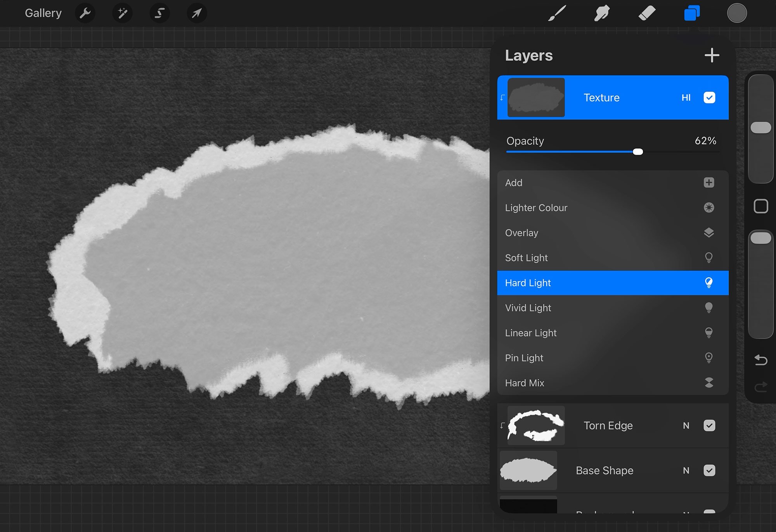776x532 pixels.
Task: Open Base Shape layer N blend mode
Action: (x=686, y=471)
